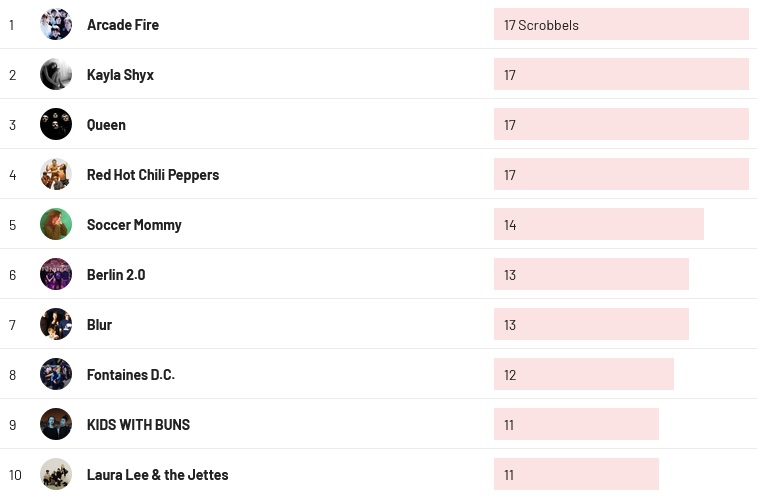
Task: Click Arcade Fire's round avatar image
Action: click(56, 24)
